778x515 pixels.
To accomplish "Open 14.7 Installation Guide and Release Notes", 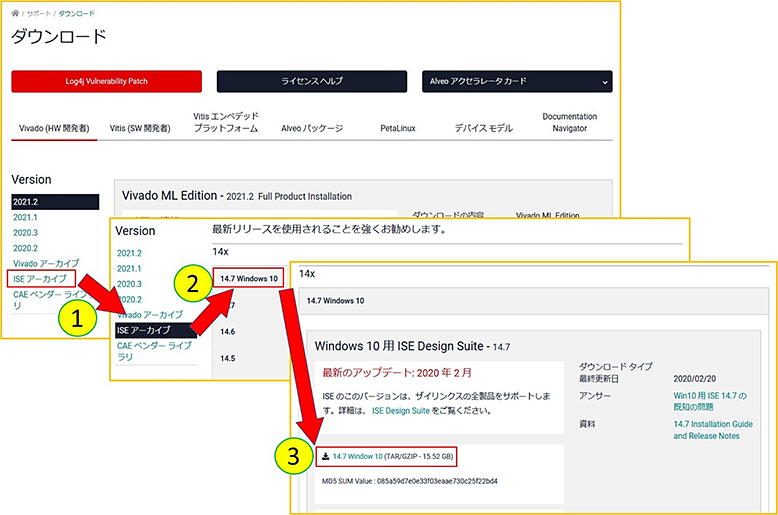I will [x=713, y=430].
